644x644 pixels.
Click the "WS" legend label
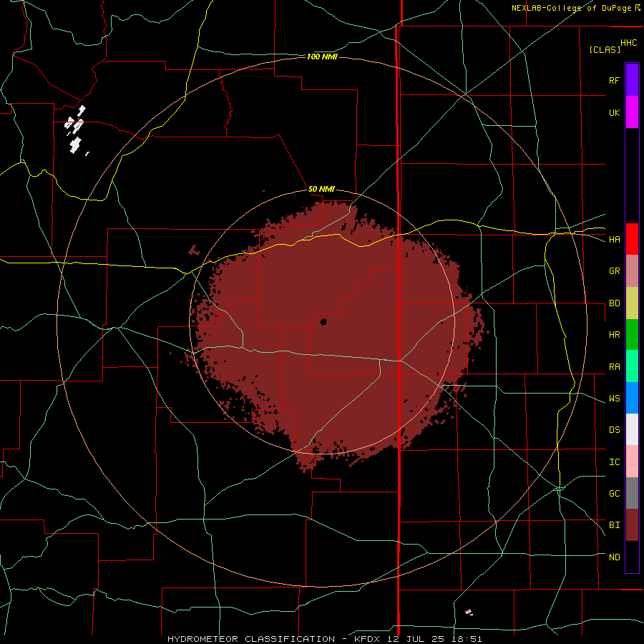[614, 399]
